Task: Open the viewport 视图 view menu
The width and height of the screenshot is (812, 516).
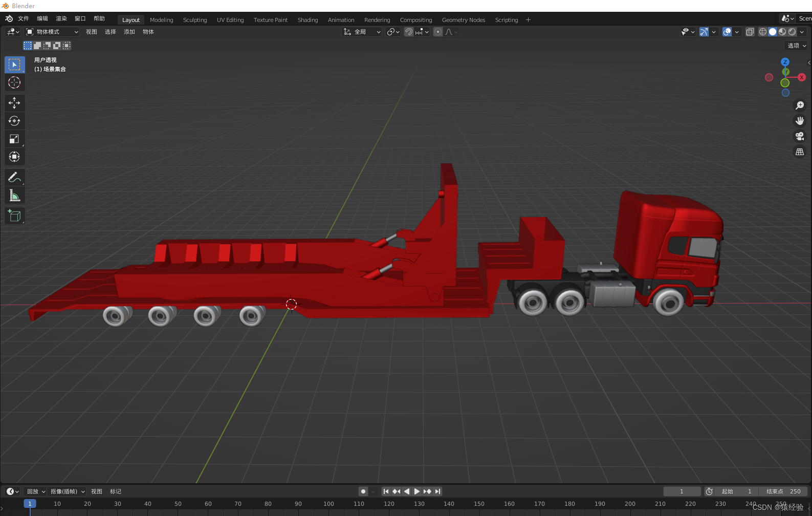Action: 92,32
